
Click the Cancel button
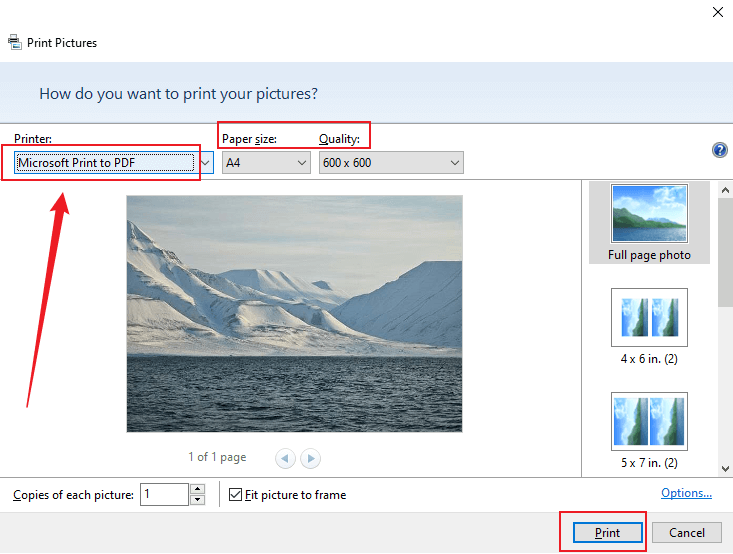pos(686,532)
